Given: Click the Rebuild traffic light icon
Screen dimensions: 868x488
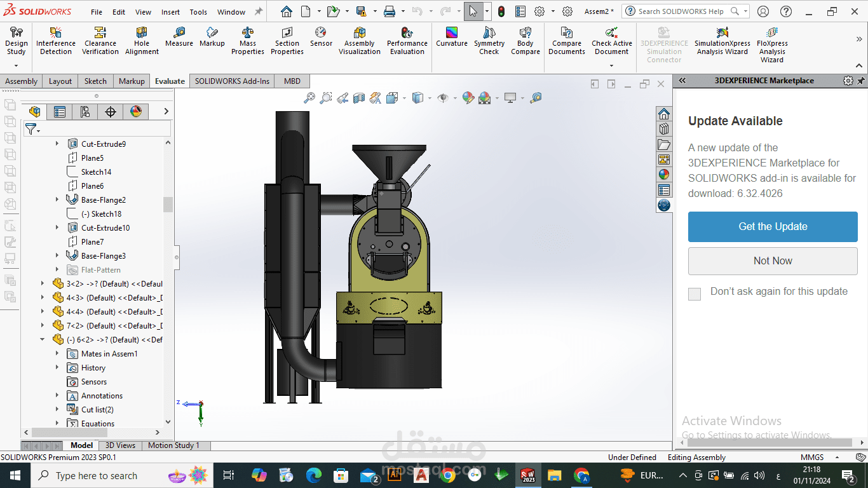Looking at the screenshot, I should click(501, 11).
